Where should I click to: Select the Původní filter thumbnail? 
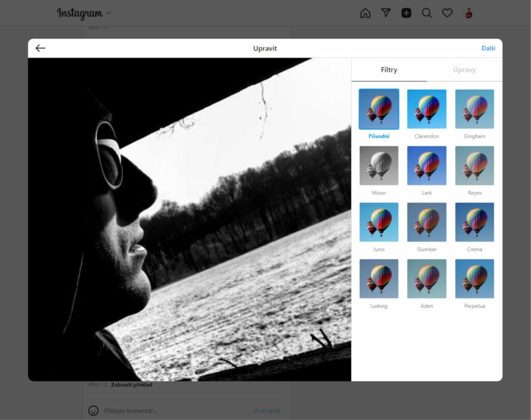click(x=379, y=109)
